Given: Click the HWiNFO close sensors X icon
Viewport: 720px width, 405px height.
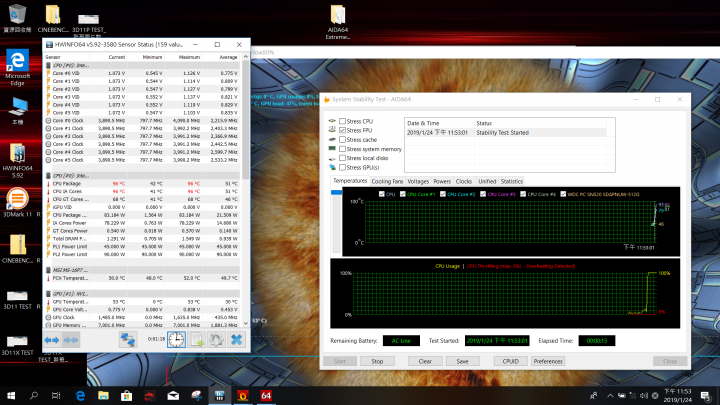Looking at the screenshot, I should (x=236, y=340).
